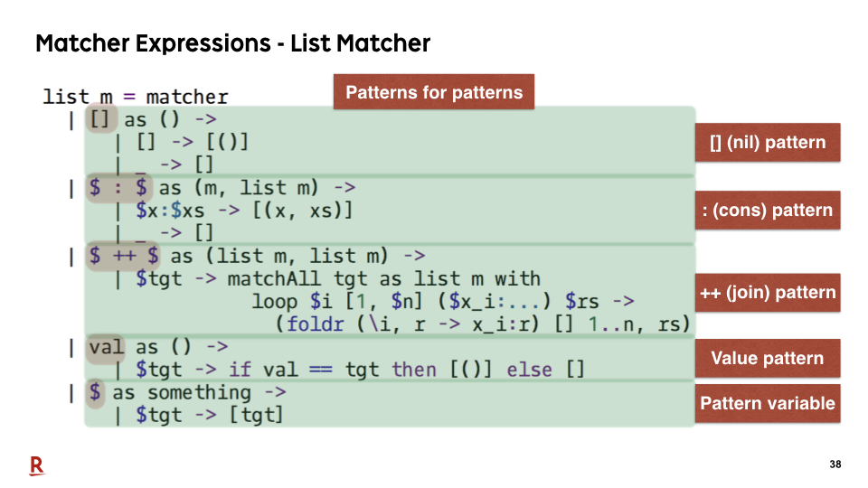The width and height of the screenshot is (868, 488).
Task: Select the Pattern variable label
Action: [x=768, y=403]
